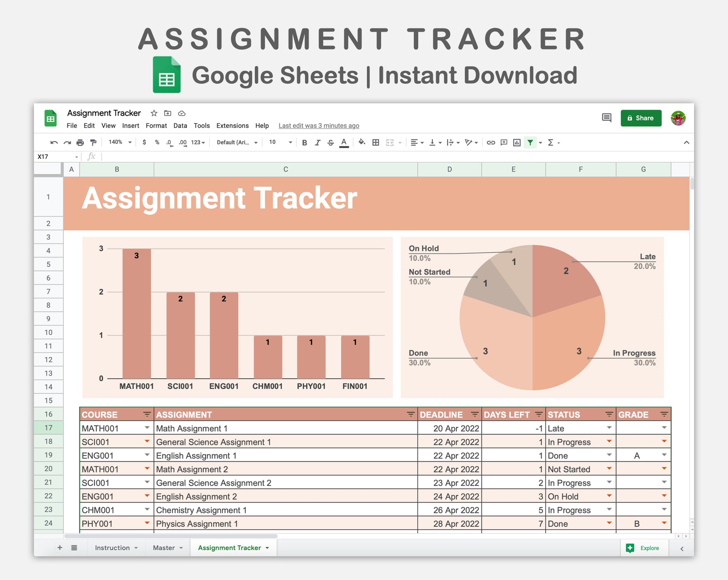Open the fill color tool
Screen dimensions: 728x580
(362, 142)
